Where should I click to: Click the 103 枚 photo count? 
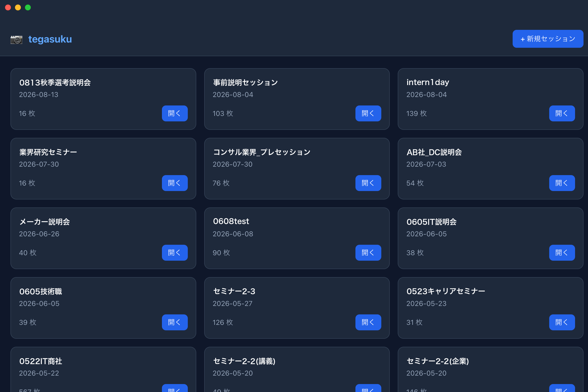[223, 114]
